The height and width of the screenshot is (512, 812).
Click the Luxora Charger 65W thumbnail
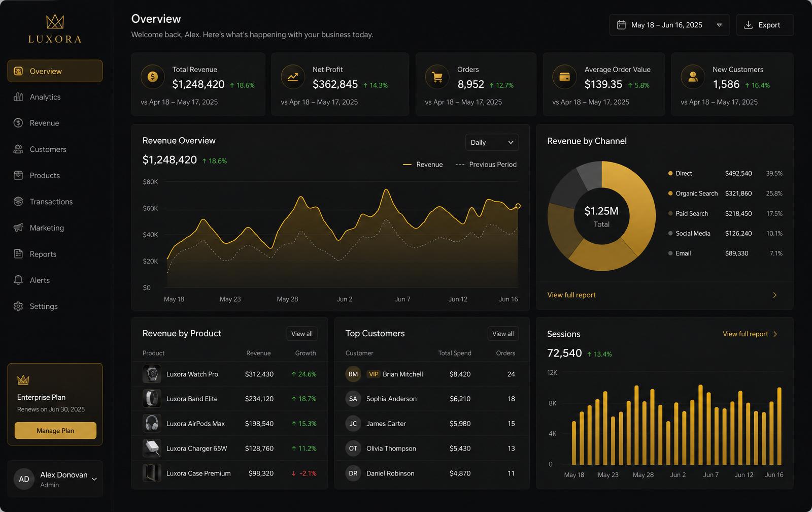[152, 449]
